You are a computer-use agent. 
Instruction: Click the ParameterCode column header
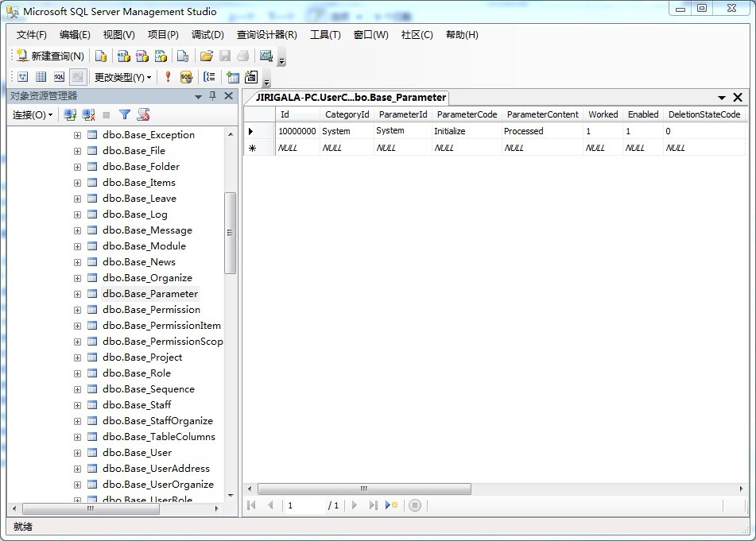tap(467, 114)
